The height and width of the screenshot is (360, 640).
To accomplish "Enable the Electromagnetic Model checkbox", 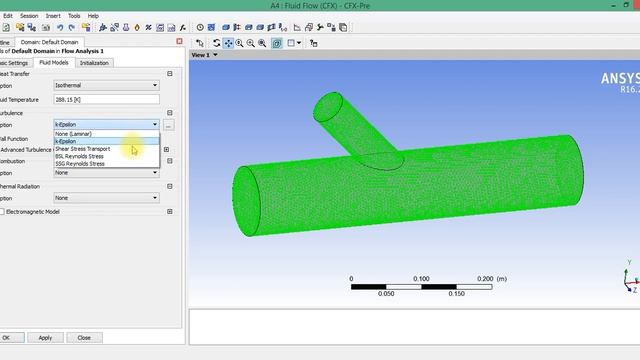I will [2, 211].
